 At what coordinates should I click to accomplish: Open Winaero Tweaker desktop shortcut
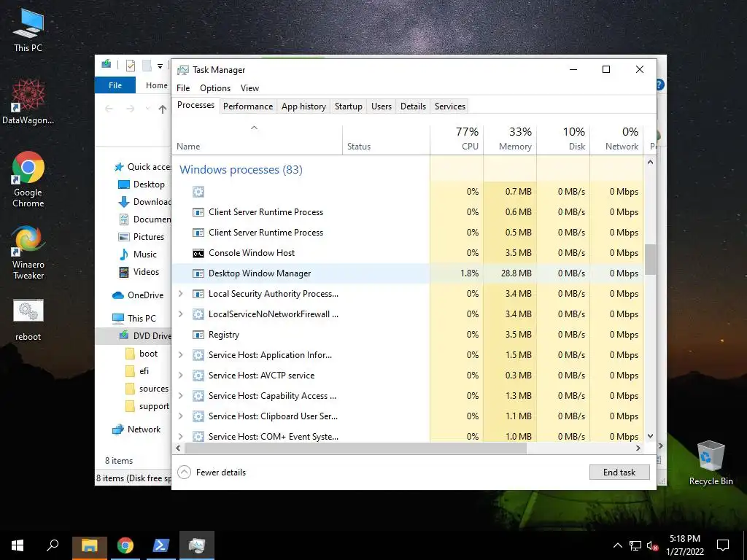coord(28,252)
